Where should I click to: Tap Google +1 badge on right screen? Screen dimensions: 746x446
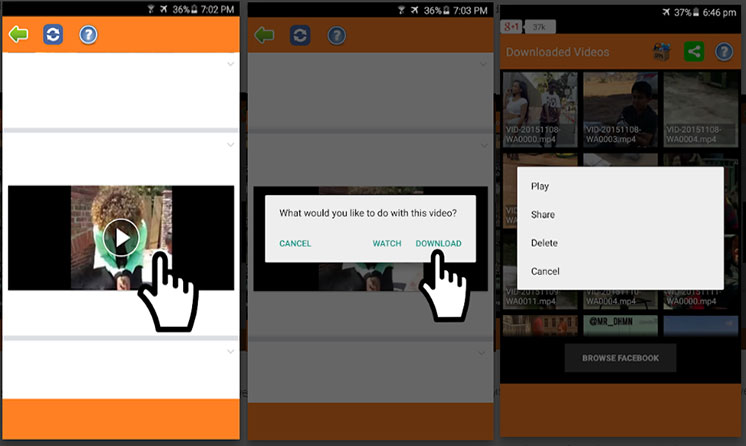[x=512, y=26]
